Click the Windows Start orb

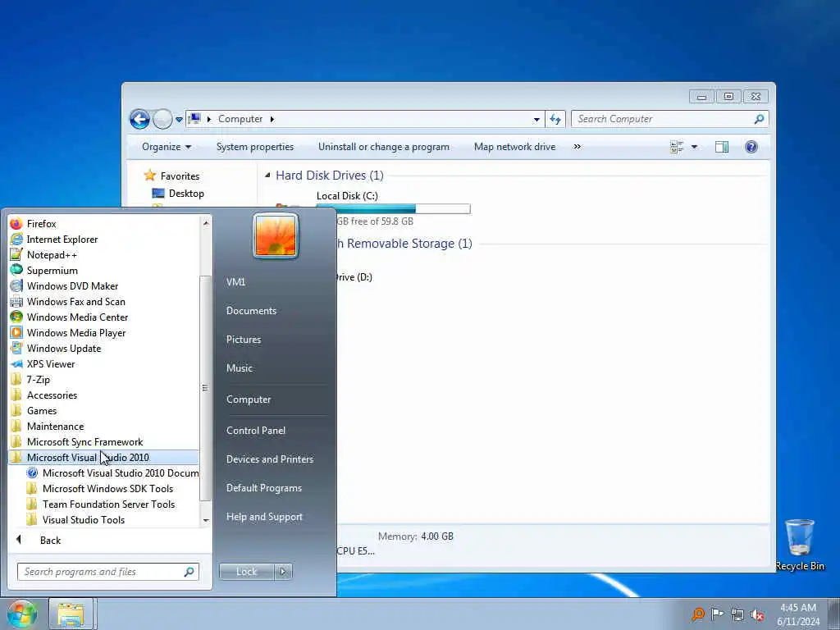coord(21,614)
